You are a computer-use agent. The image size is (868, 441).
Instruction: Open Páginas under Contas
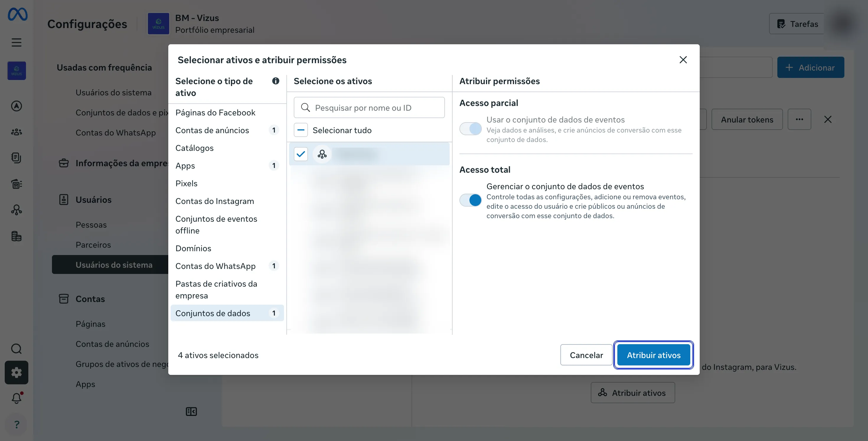(90, 324)
